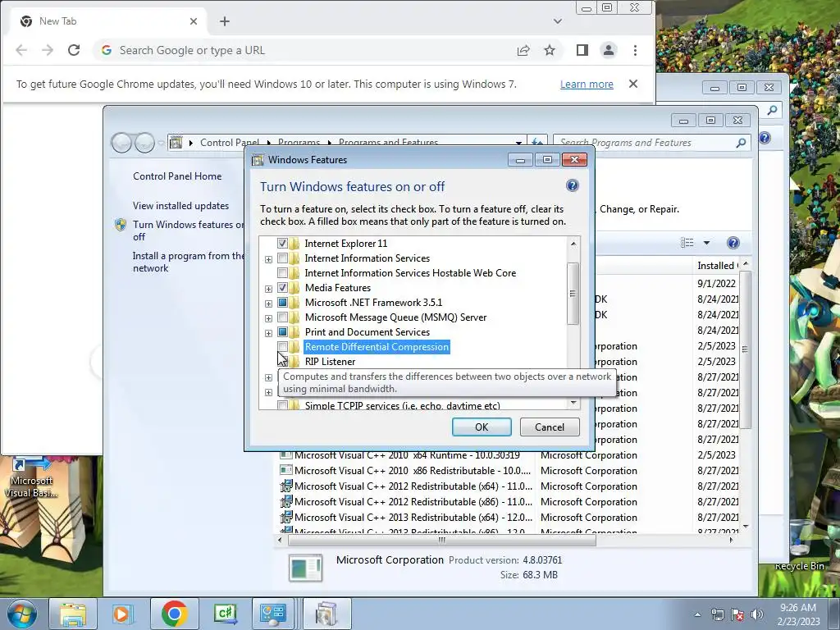The image size is (840, 630).
Task: Launch Windows Media Player from taskbar
Action: [x=122, y=614]
